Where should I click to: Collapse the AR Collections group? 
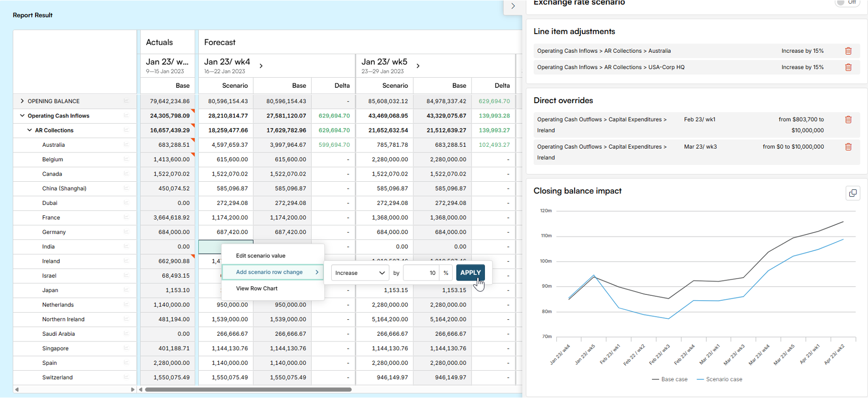(29, 130)
